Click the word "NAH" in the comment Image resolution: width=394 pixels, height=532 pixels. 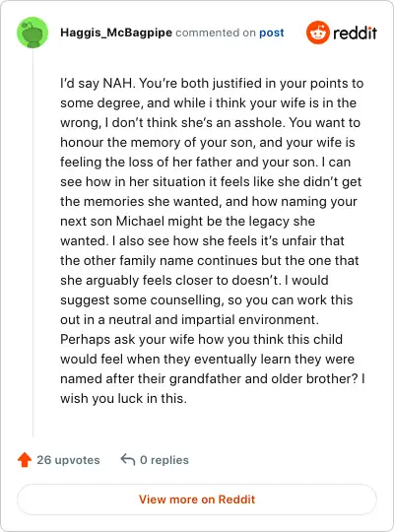(117, 83)
